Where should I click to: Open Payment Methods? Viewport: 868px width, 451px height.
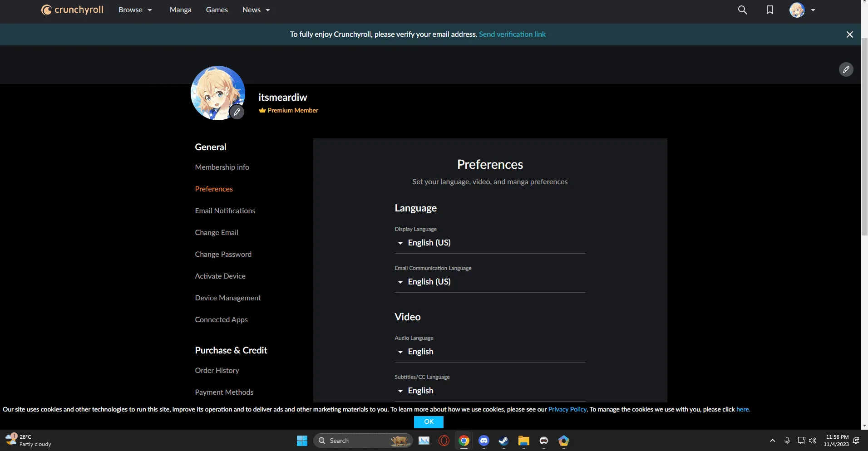point(224,392)
